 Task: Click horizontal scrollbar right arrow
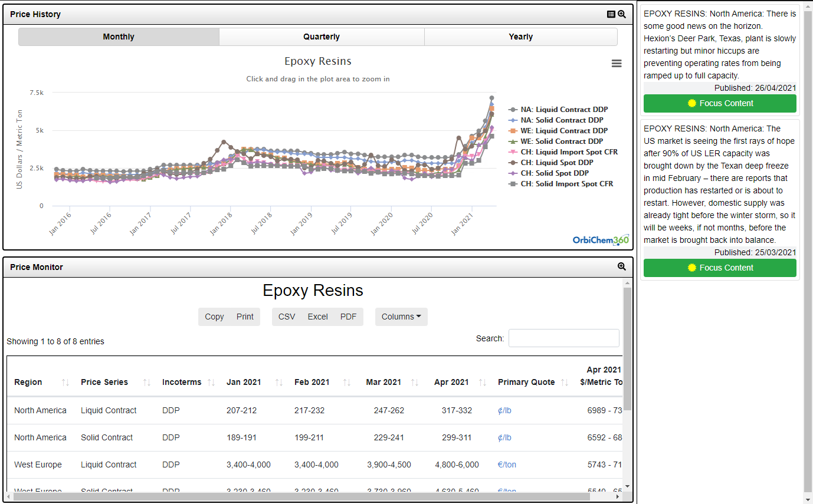[618, 496]
